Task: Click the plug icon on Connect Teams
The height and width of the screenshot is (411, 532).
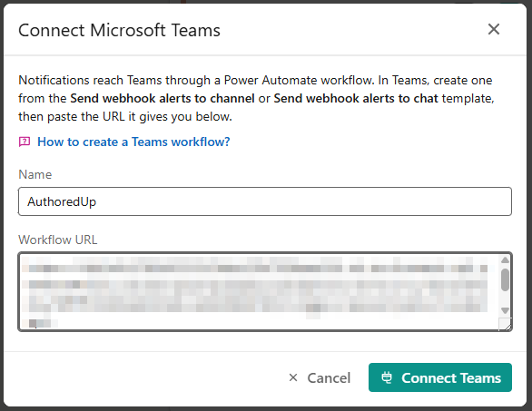Action: tap(387, 377)
